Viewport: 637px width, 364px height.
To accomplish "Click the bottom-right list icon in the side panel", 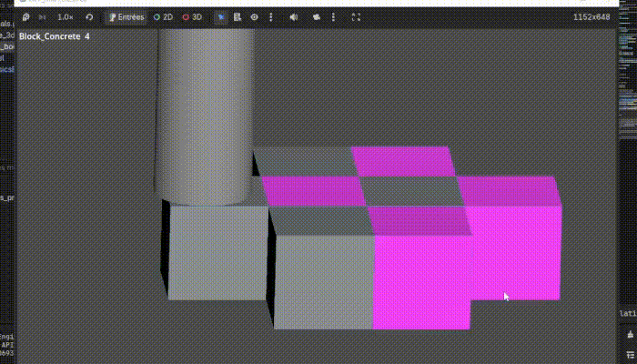I will 631,354.
